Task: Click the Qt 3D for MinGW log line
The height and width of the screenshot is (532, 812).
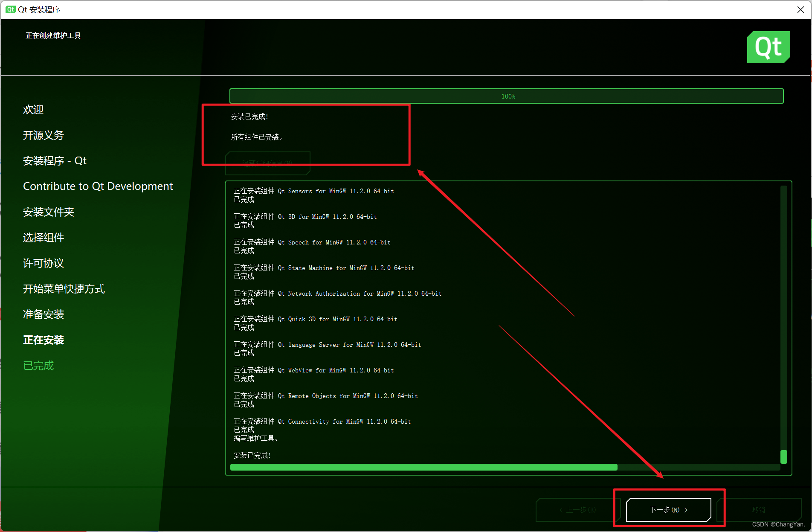Action: click(305, 217)
